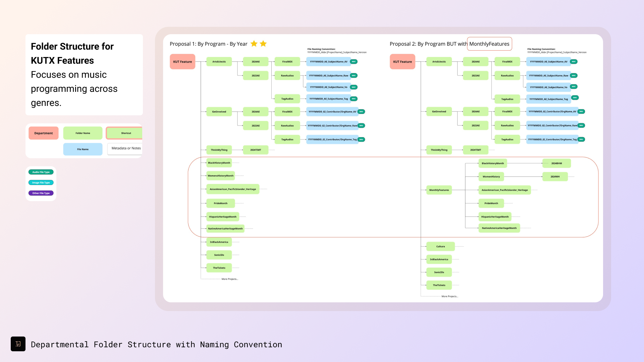Select the MonthlyFeatures folder node in Proposal 2
Screen dimensions: 644x362
pyautogui.click(x=439, y=190)
